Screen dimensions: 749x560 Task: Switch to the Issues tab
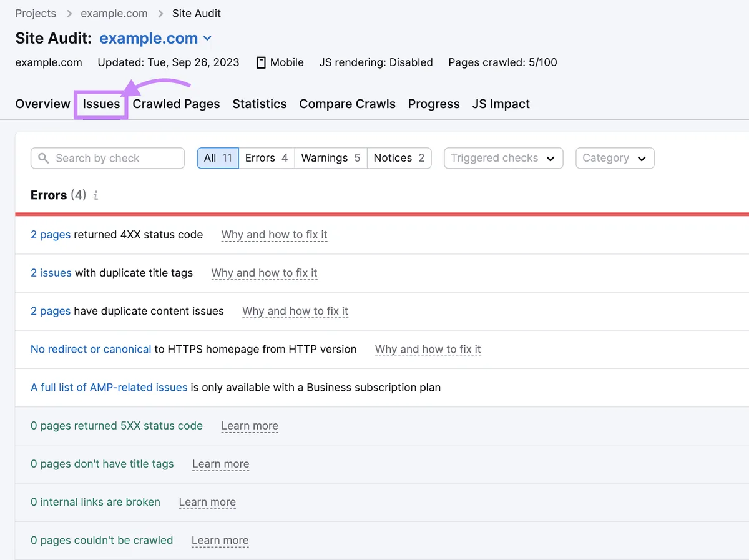(x=101, y=104)
